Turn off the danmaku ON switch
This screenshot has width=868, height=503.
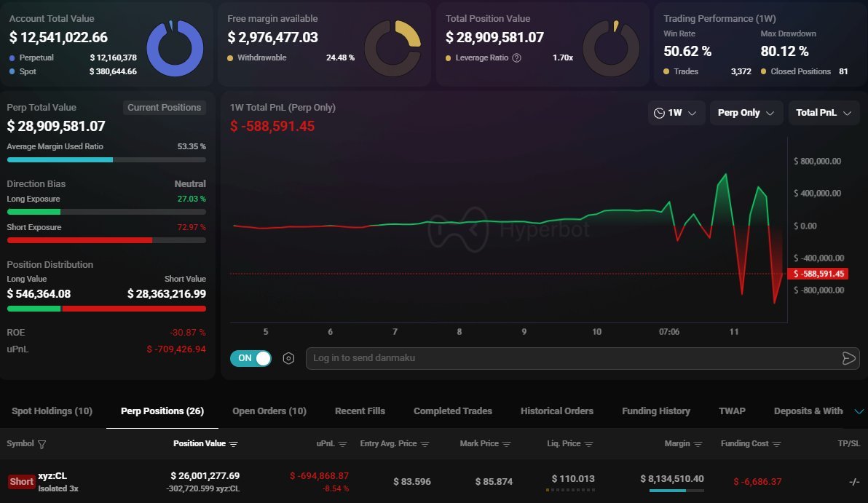point(250,358)
